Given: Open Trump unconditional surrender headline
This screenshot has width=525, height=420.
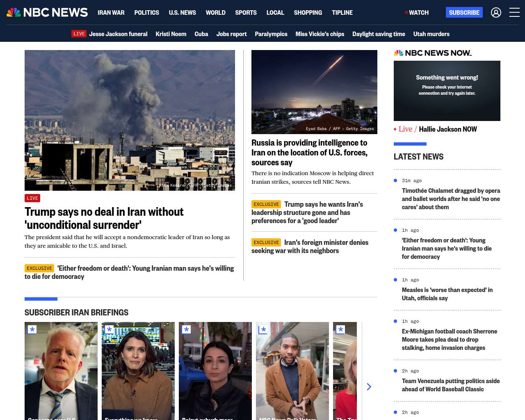Looking at the screenshot, I should [104, 218].
